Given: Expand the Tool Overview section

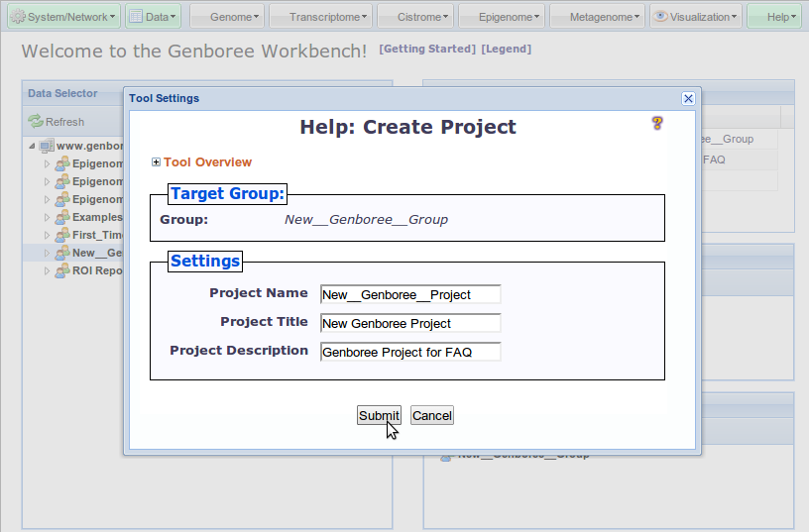Looking at the screenshot, I should click(157, 162).
